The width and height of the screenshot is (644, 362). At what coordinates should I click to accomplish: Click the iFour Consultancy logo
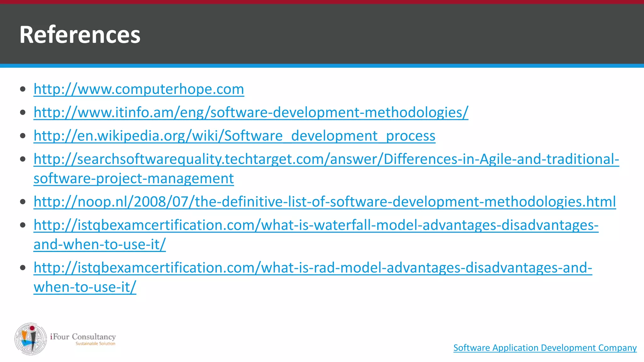(65, 339)
